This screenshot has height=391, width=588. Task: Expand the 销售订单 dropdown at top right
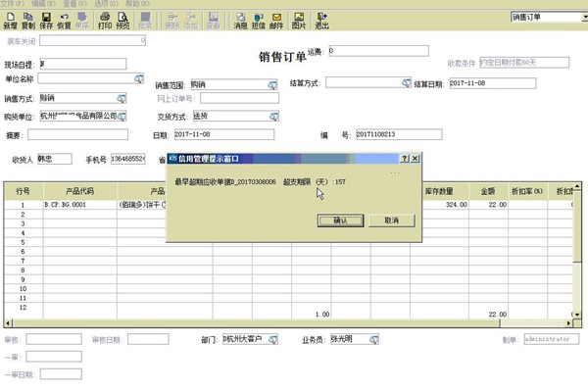tap(585, 17)
